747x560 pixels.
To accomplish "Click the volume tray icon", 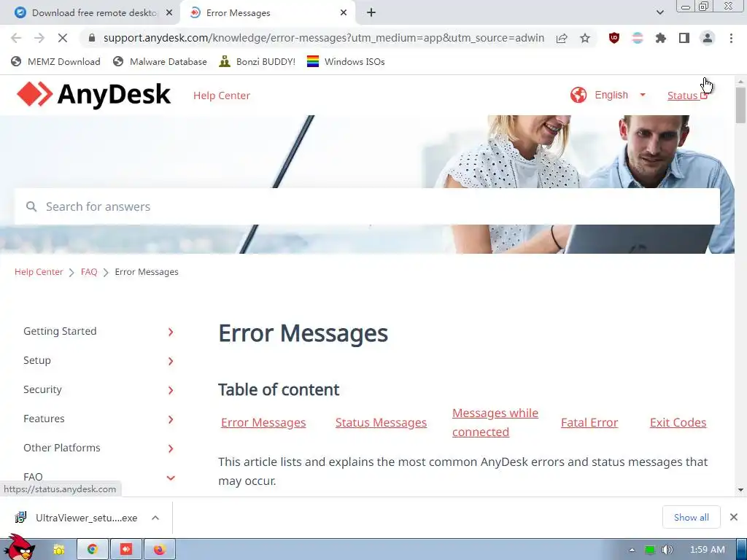I will point(667,550).
